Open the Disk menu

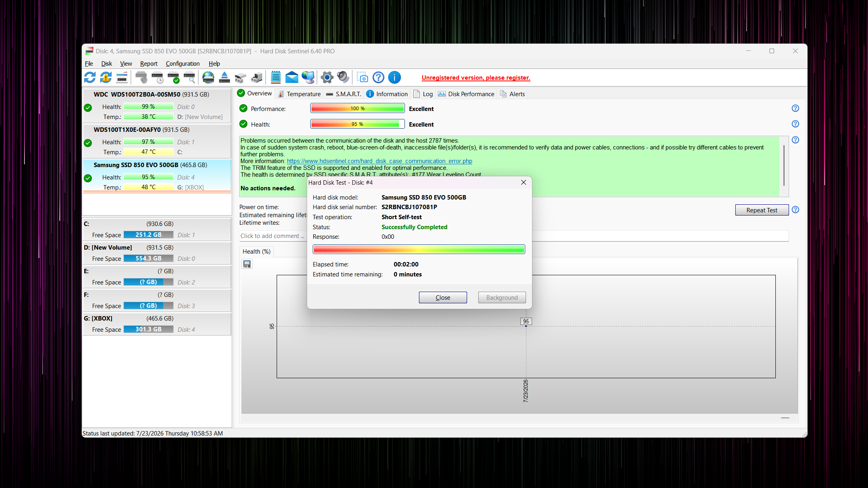click(x=107, y=64)
